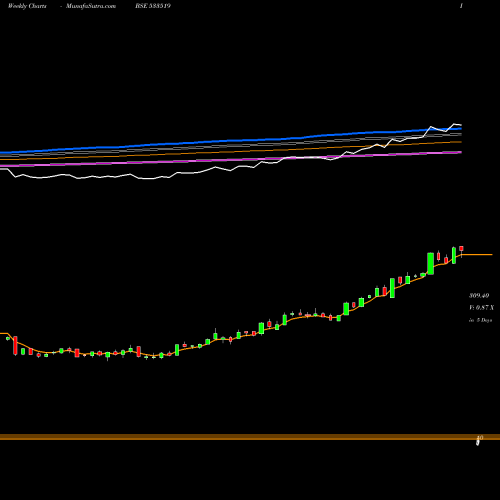This screenshot has width=500, height=500.
Task: Click the "V: 0.87 X" volume text
Action: point(481,307)
